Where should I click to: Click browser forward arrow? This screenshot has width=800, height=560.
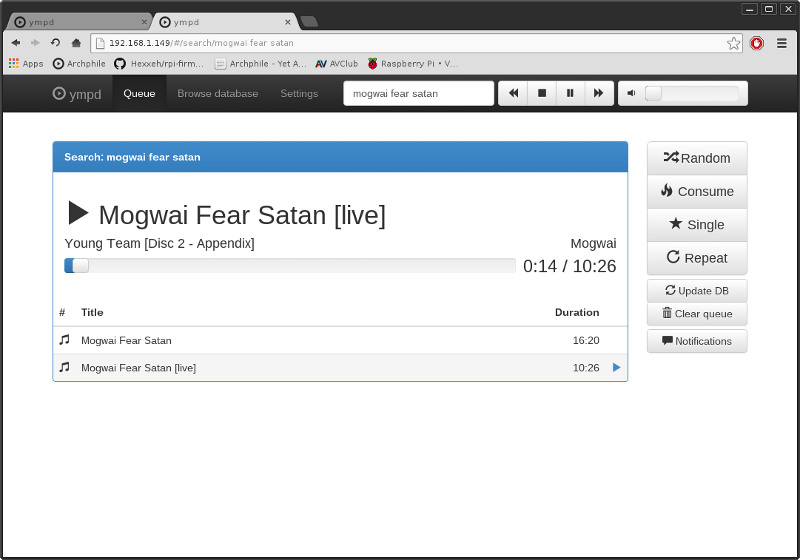tap(35, 43)
